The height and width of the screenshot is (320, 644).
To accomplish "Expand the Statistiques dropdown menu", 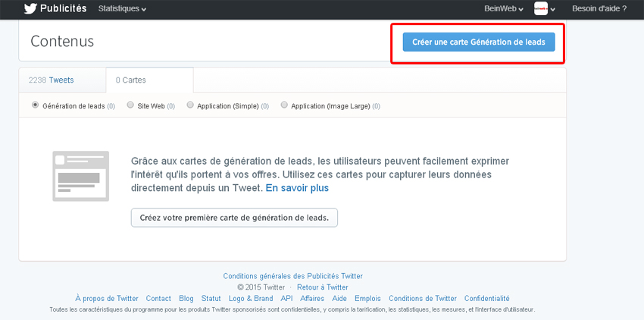I will 122,9.
